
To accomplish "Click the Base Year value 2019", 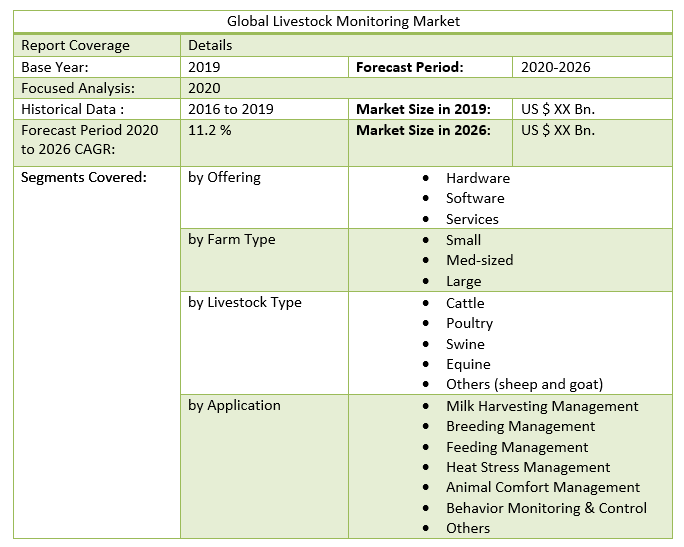I will point(204,67).
